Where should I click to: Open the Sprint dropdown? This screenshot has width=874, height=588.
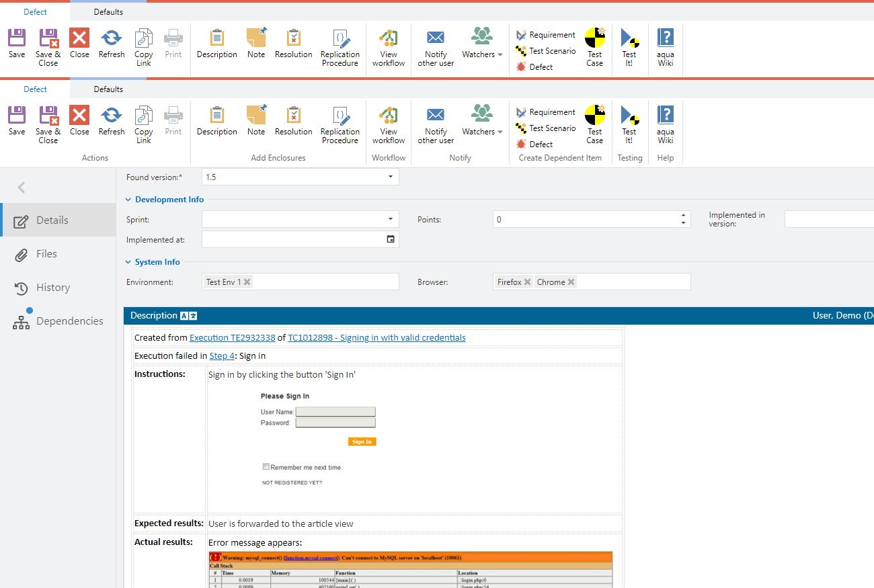(x=391, y=219)
